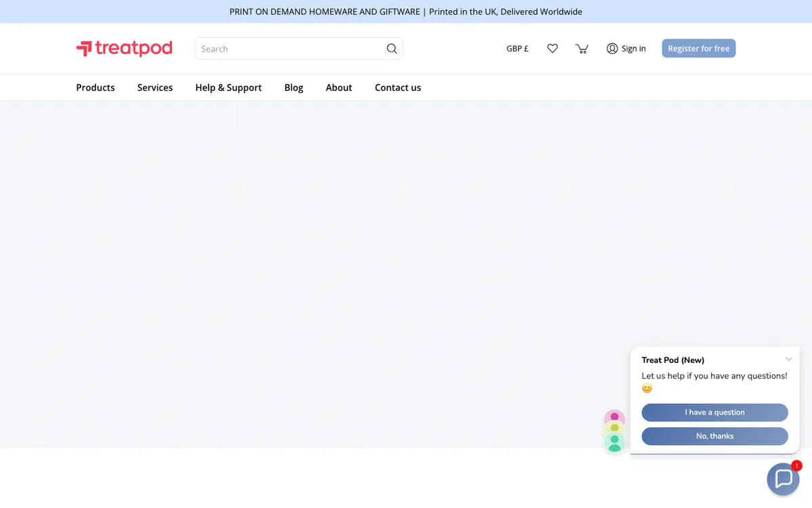Go to the Blog page
812x508 pixels.
(x=294, y=87)
